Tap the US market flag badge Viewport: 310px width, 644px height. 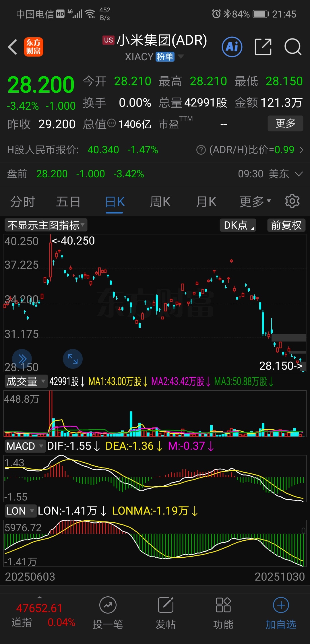[x=108, y=40]
